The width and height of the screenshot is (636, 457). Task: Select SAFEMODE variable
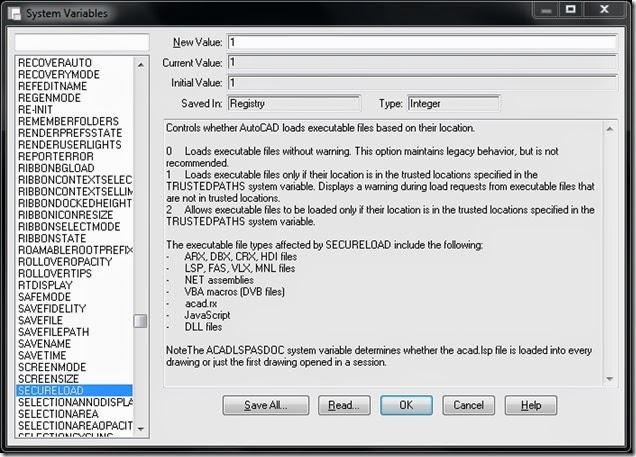click(x=75, y=297)
